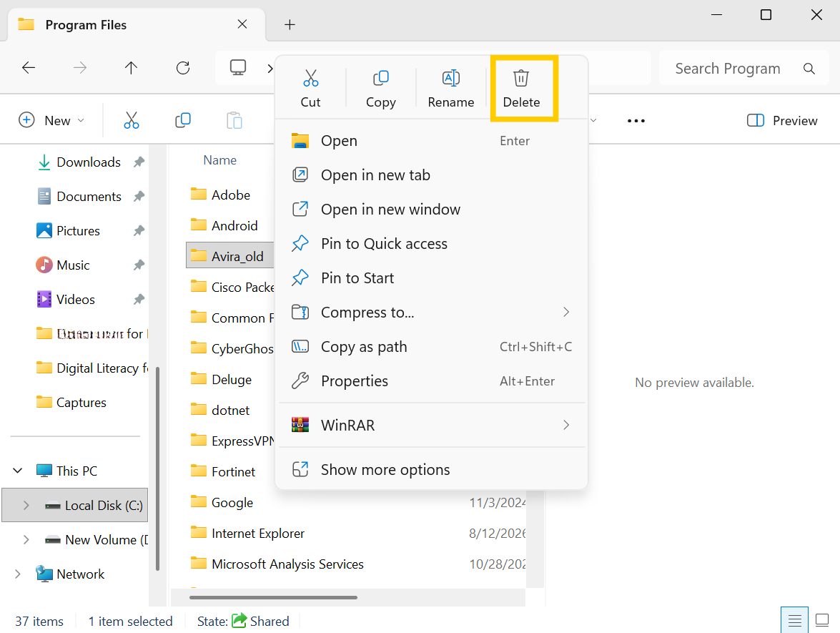Select the Deluge folder
840x633 pixels.
point(221,380)
